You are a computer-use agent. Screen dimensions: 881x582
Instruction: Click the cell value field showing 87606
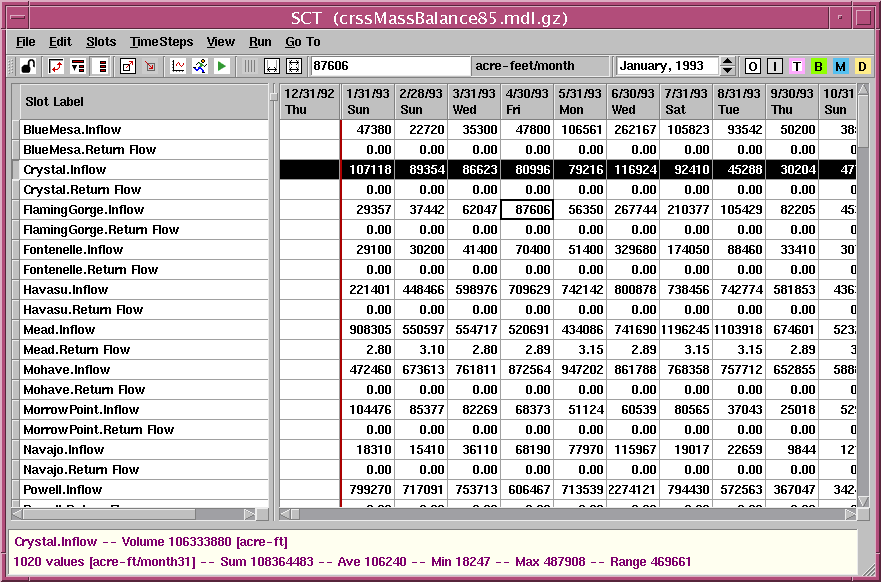tap(390, 66)
